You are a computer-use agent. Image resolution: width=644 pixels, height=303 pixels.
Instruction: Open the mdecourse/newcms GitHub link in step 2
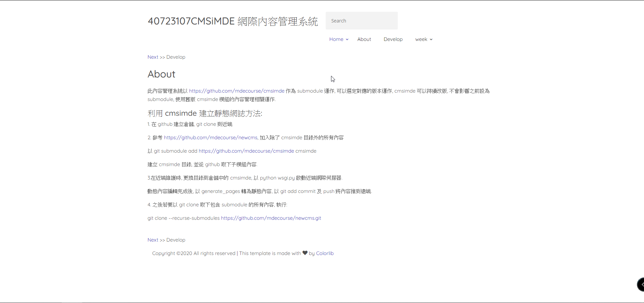click(210, 138)
